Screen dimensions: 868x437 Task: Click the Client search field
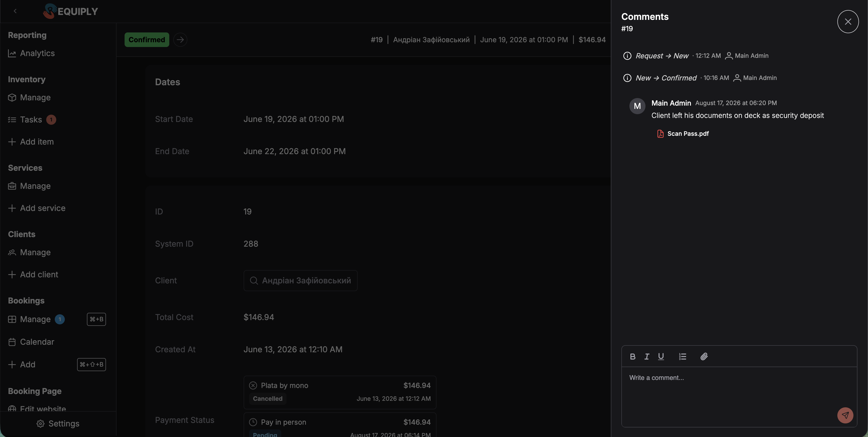point(300,280)
